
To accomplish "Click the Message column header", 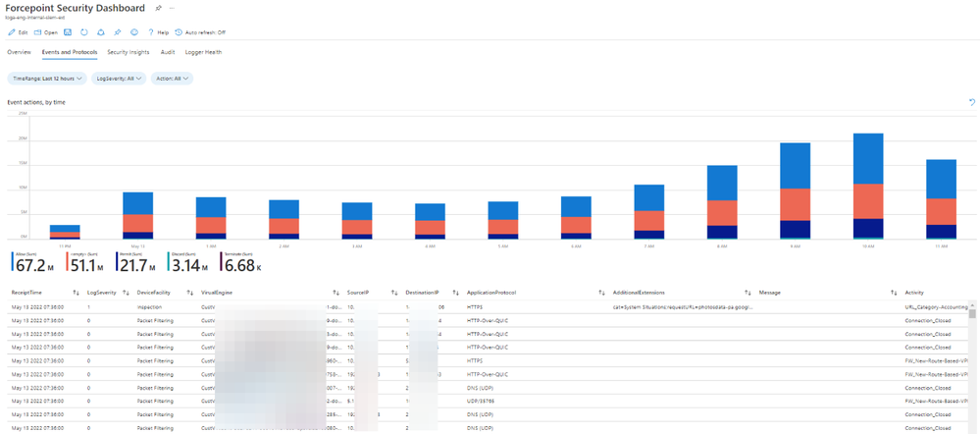I will pyautogui.click(x=770, y=292).
